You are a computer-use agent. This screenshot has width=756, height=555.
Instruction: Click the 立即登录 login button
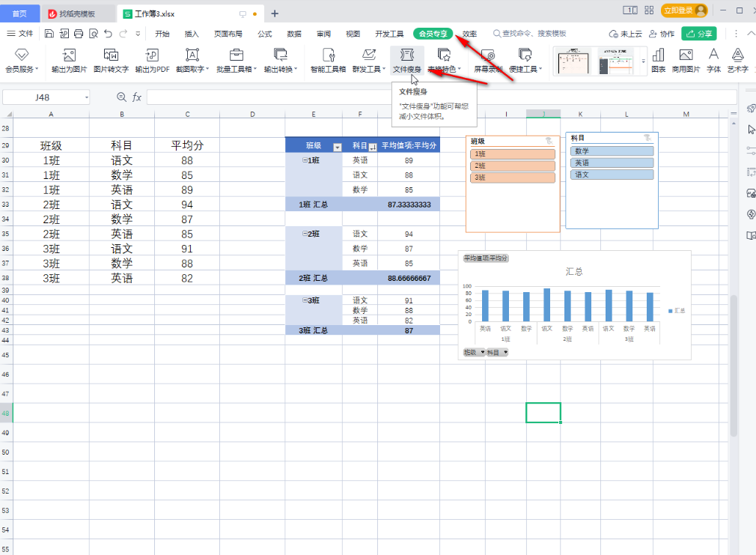click(x=684, y=11)
